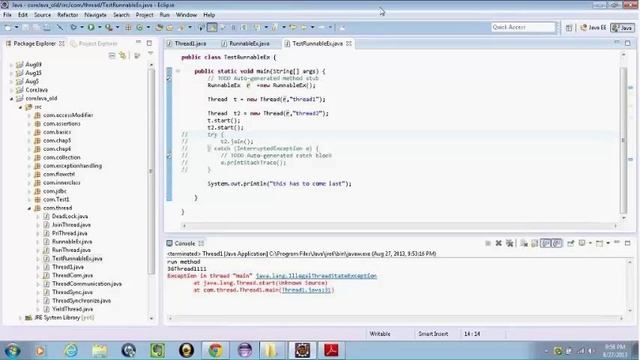
Task: Expand the Aug09 project
Action: point(11,64)
